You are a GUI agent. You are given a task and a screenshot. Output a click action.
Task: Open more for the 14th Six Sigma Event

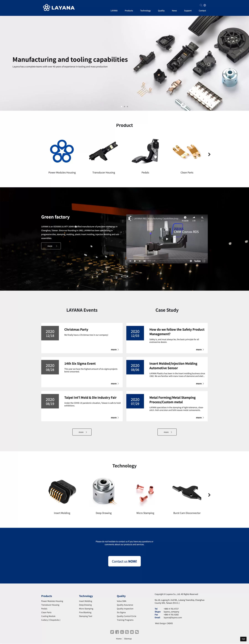coord(115,383)
